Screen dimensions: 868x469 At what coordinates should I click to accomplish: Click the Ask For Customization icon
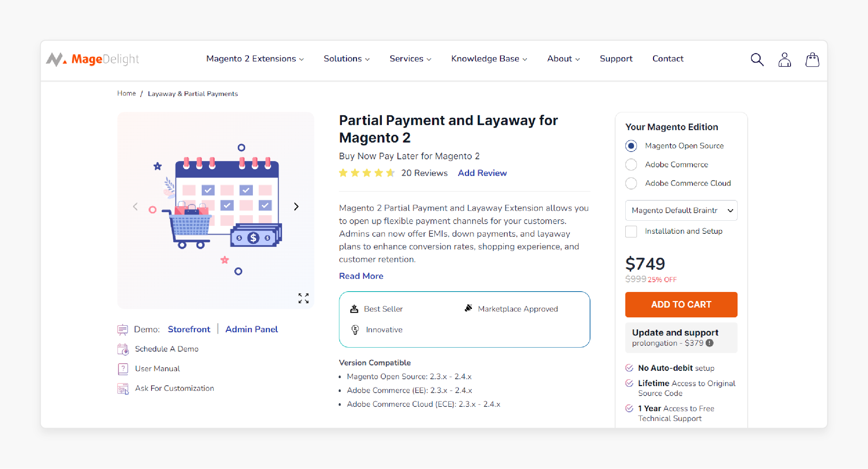click(x=123, y=388)
